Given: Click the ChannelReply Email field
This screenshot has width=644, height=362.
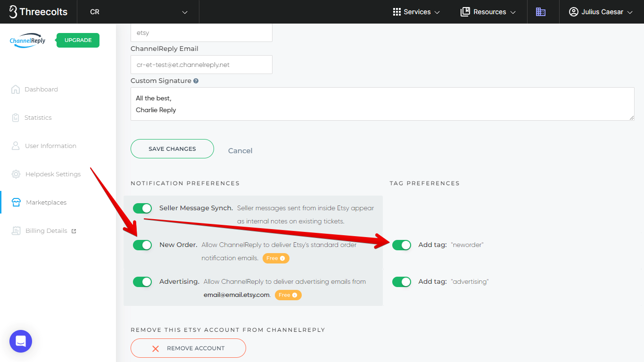Looking at the screenshot, I should [x=201, y=65].
